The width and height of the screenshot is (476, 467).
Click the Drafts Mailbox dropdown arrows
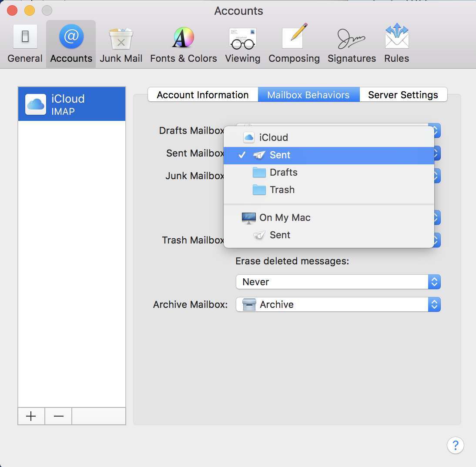tap(437, 130)
